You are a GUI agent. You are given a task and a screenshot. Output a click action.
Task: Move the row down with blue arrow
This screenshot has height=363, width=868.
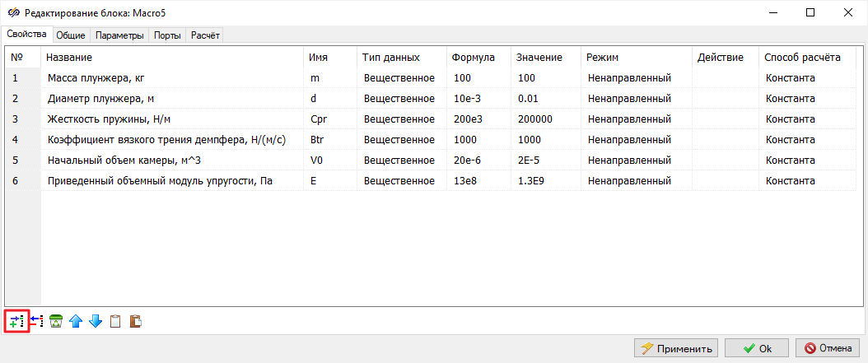tap(96, 321)
